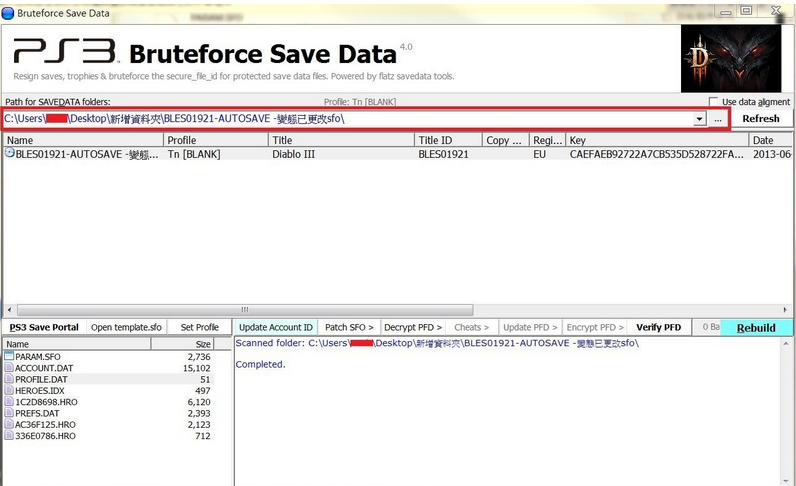Open the Decrypt PFD submenu
The height and width of the screenshot is (486, 796).
(x=413, y=328)
